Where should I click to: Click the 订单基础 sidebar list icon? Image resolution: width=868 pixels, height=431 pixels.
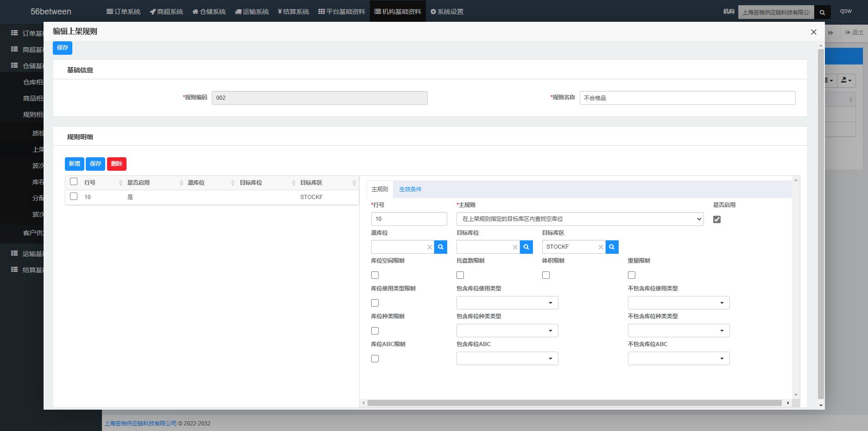[x=14, y=33]
